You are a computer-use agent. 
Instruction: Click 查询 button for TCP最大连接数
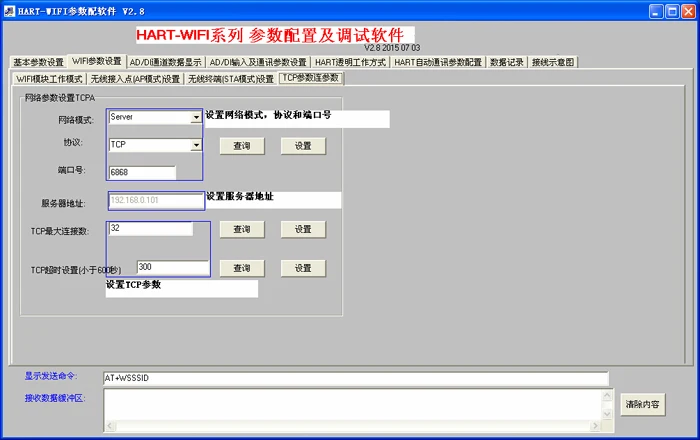(242, 229)
